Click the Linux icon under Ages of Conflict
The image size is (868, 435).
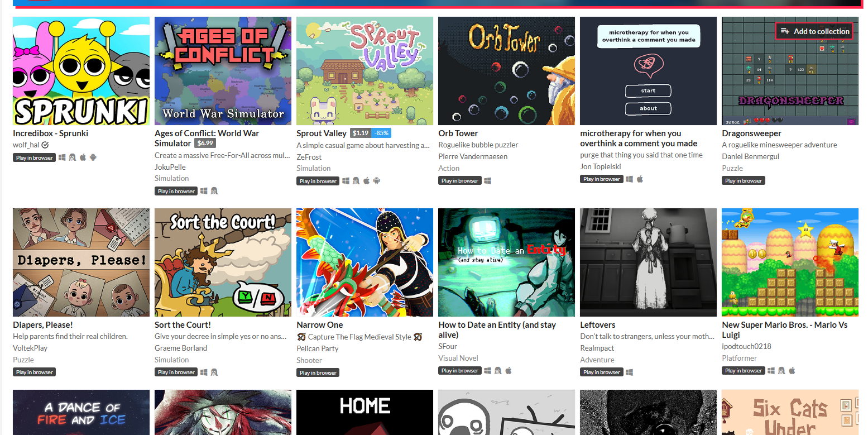[x=214, y=191]
